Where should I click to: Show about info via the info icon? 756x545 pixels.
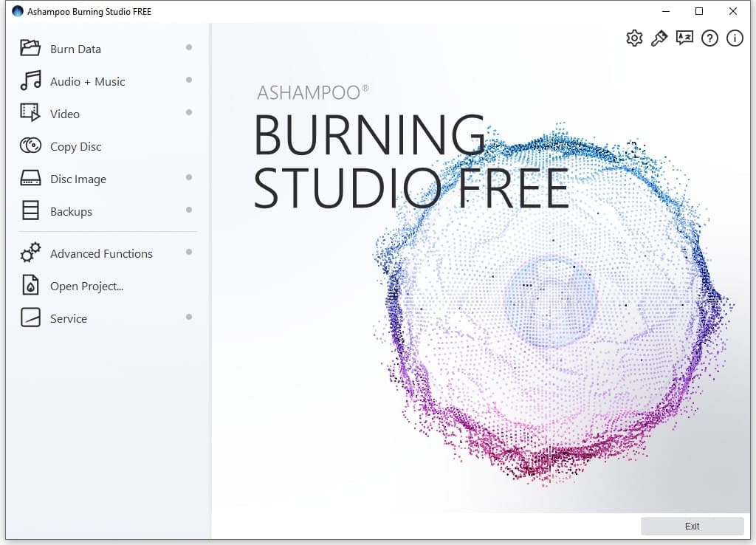click(735, 38)
